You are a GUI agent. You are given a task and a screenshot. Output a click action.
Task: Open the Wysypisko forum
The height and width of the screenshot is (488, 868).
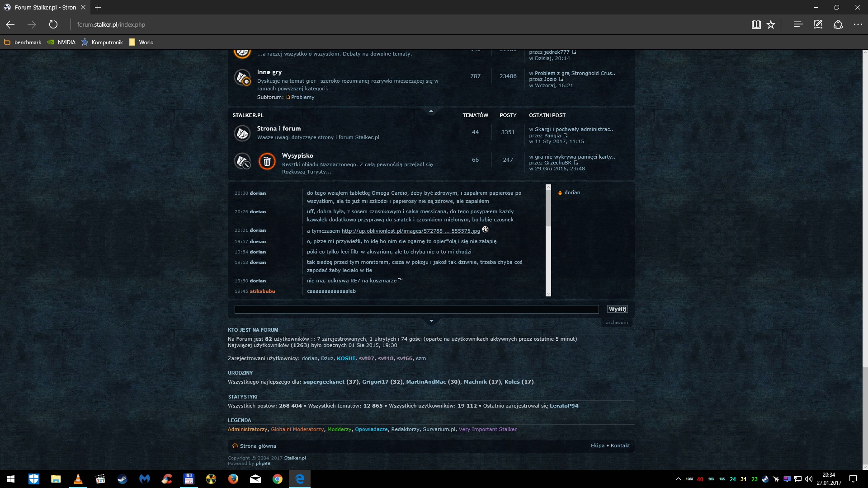[x=297, y=155]
